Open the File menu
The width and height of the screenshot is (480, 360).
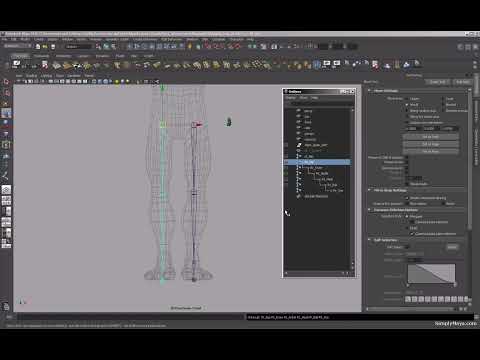(5, 39)
